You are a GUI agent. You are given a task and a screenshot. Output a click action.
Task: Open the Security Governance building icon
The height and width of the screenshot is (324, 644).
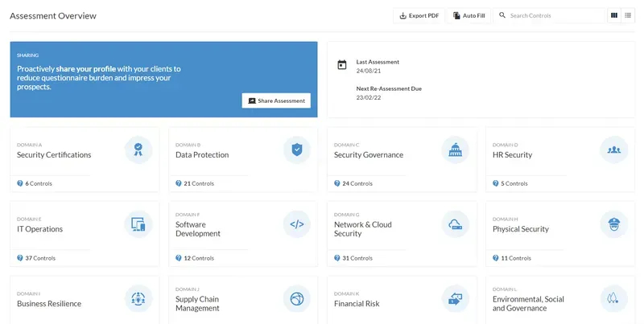[x=455, y=150]
